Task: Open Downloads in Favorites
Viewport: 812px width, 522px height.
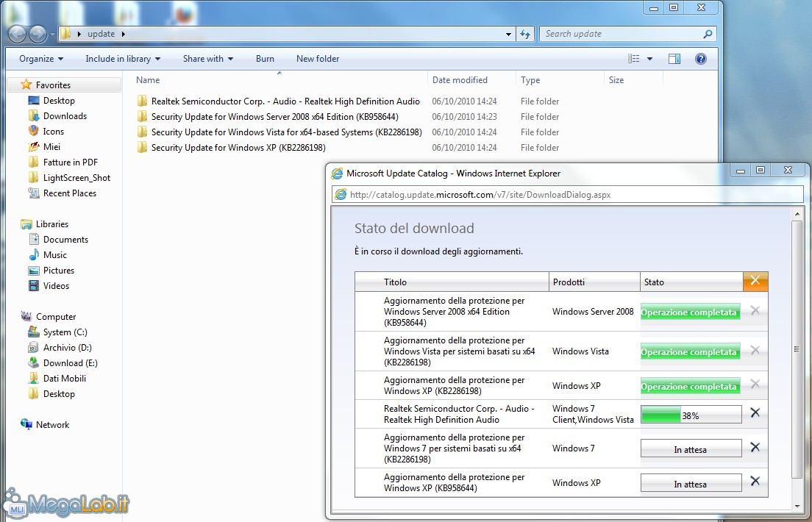Action: (65, 116)
